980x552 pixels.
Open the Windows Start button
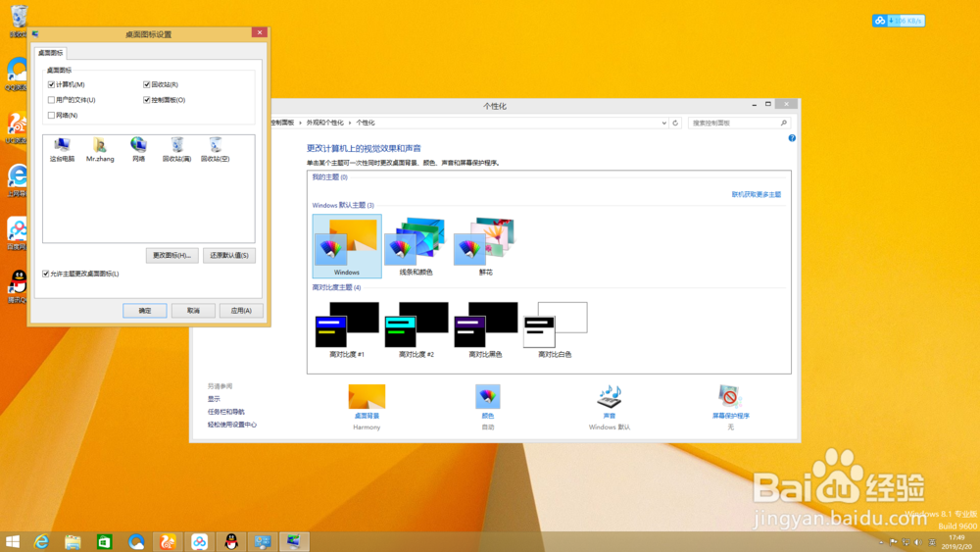click(13, 541)
